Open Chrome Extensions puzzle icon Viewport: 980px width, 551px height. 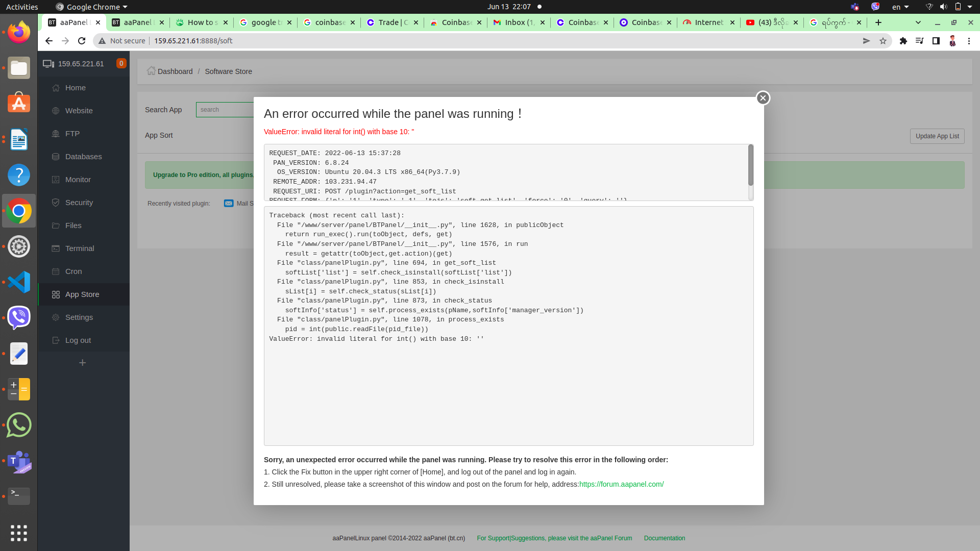903,41
